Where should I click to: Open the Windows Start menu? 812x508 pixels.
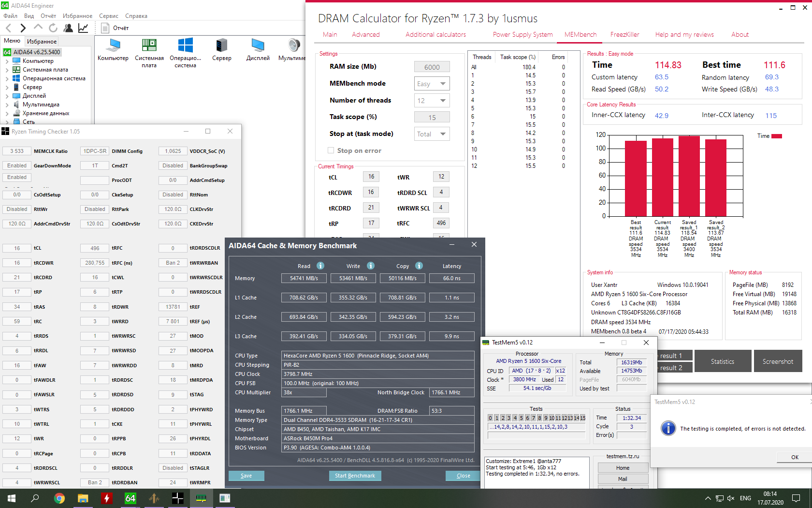(x=12, y=498)
